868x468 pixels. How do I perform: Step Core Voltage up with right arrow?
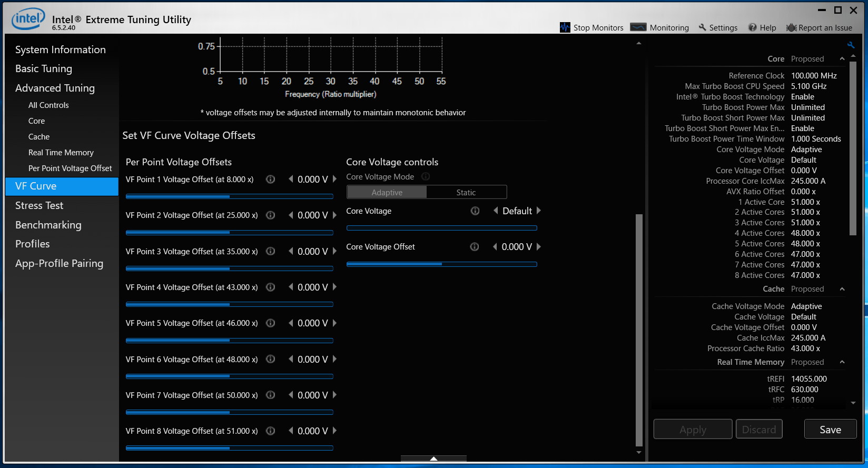click(539, 211)
